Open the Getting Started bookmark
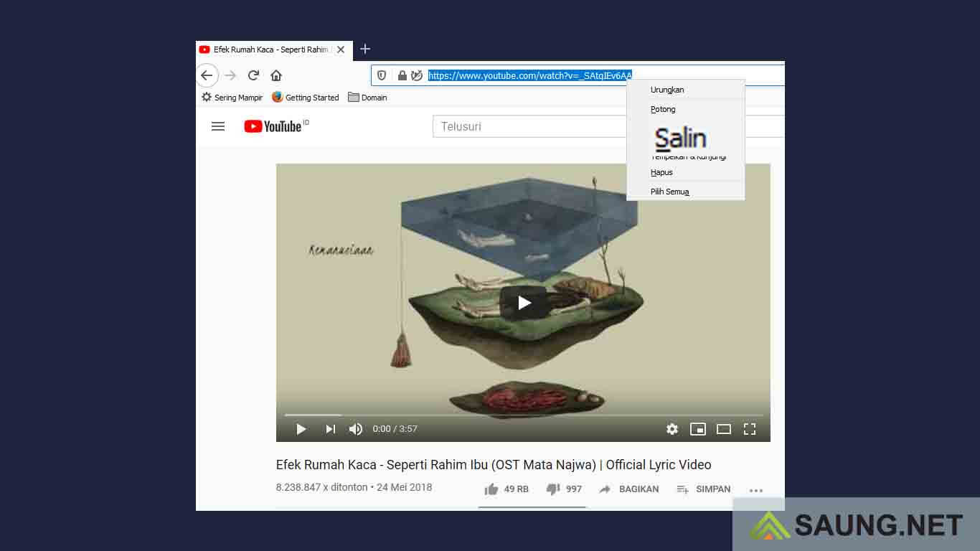Viewport: 980px width, 551px height. pos(306,98)
